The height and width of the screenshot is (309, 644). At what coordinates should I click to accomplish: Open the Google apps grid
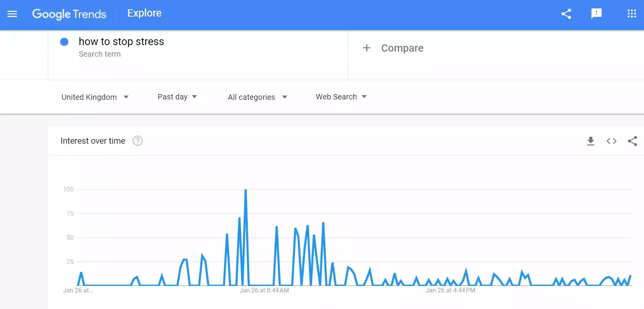point(632,14)
